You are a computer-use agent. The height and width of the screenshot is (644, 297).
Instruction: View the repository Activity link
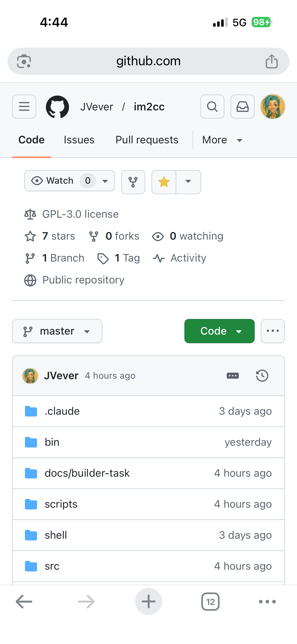click(x=188, y=258)
